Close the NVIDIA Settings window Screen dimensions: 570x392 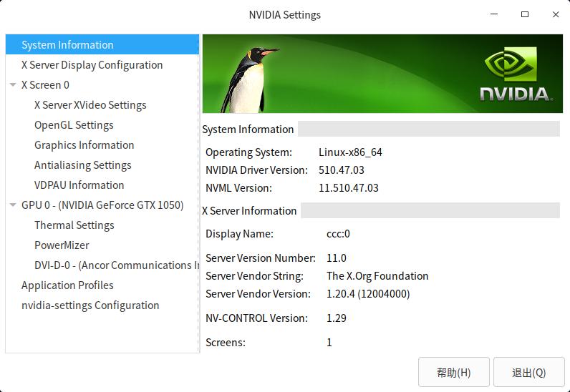(x=556, y=14)
